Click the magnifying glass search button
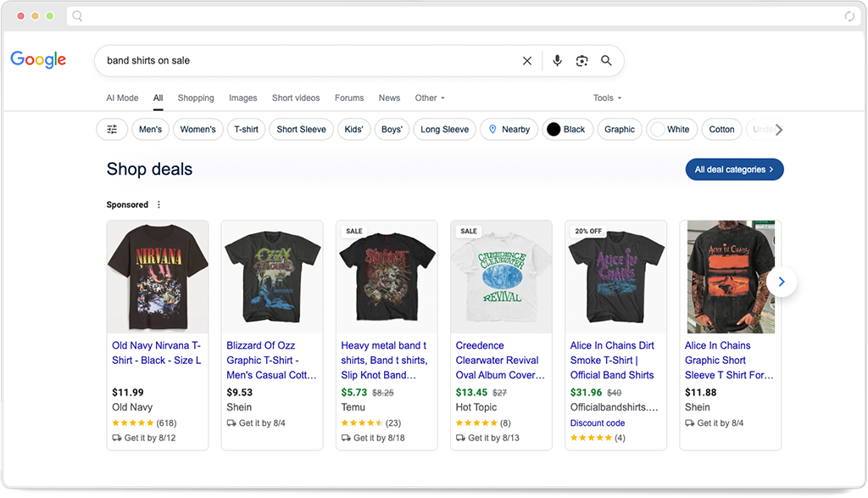The width and height of the screenshot is (868, 498). tap(606, 61)
